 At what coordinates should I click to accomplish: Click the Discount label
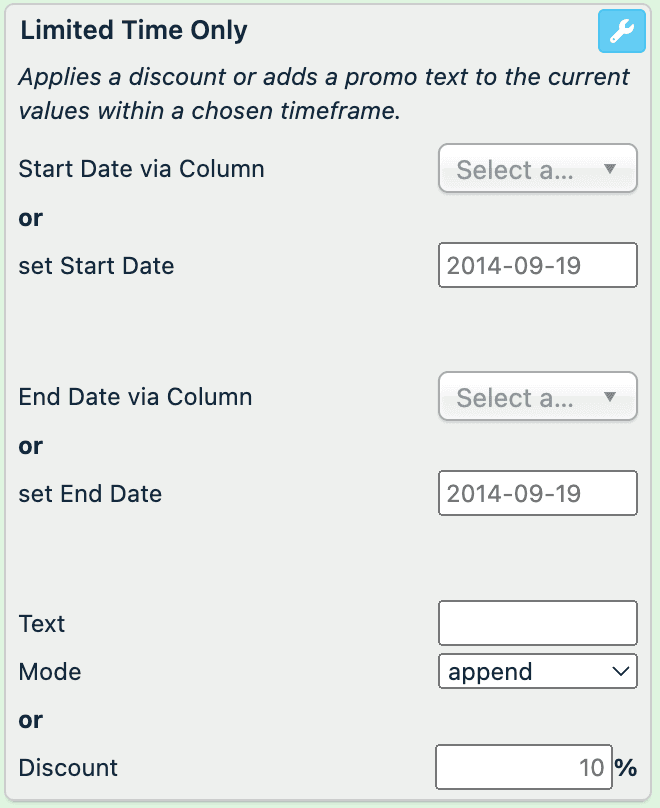click(68, 768)
